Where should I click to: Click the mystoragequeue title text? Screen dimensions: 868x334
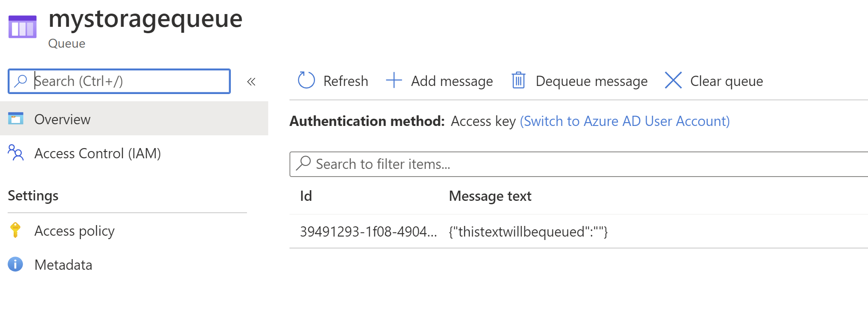point(145,20)
